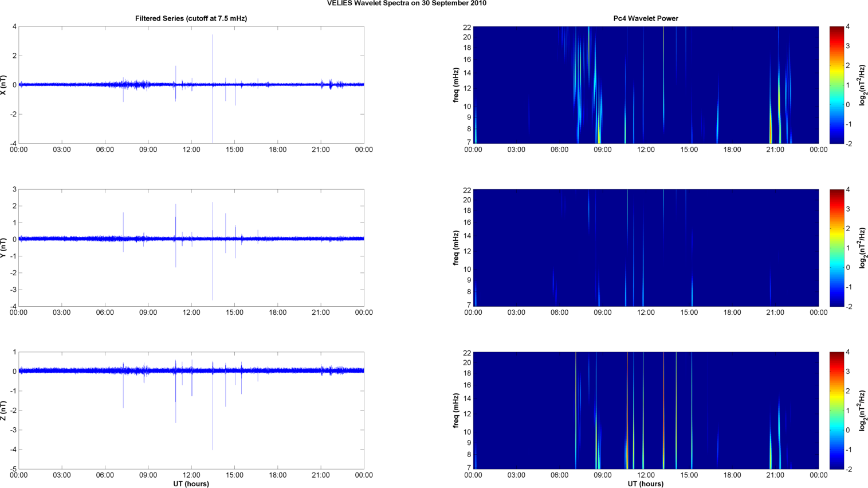Click log2(nT²/Hz) label beside middle colorbar
Image resolution: width=868 pixels, height=488 pixels.
tap(862, 248)
